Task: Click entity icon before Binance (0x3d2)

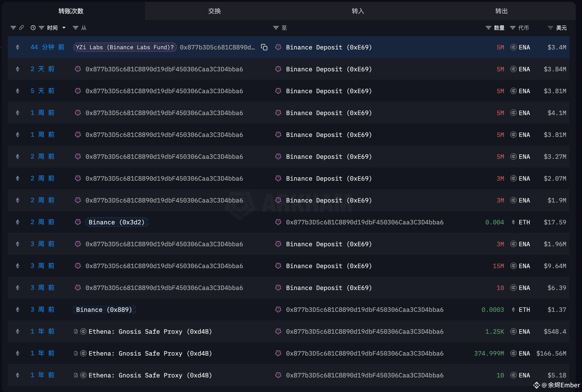Action: pos(78,222)
